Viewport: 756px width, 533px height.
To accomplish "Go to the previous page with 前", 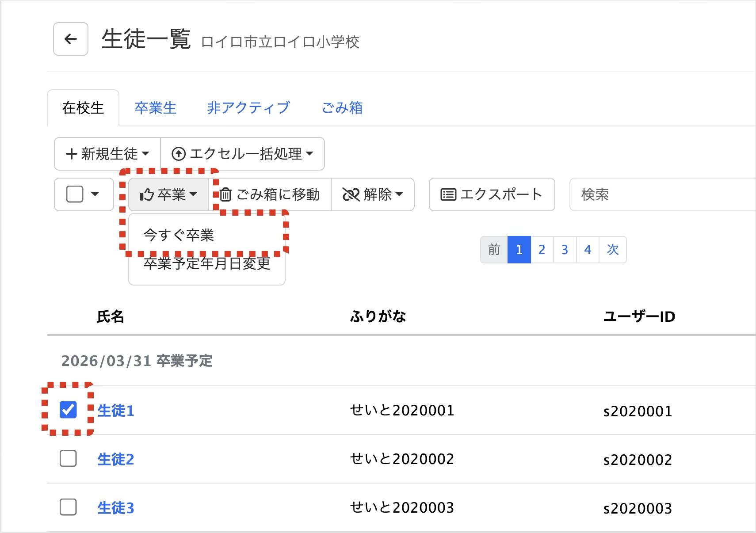I will (494, 250).
